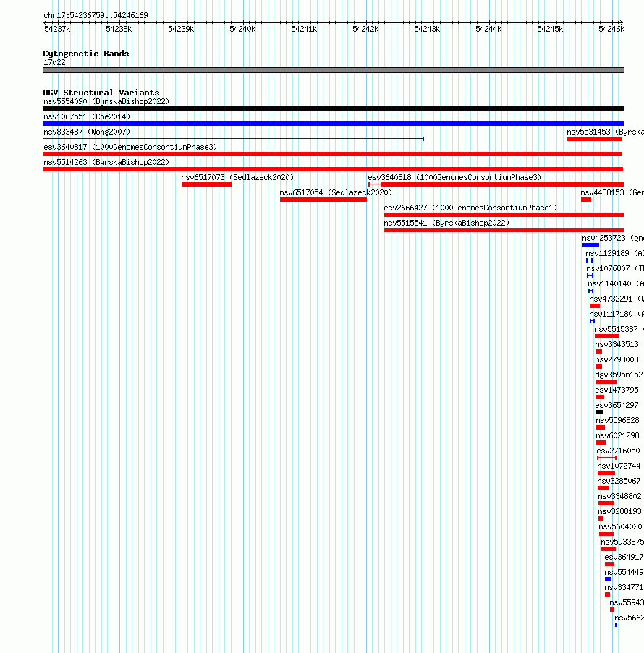Click the nsv3343513 variant label
Viewport: 644px width, 653px height.
pyautogui.click(x=617, y=345)
